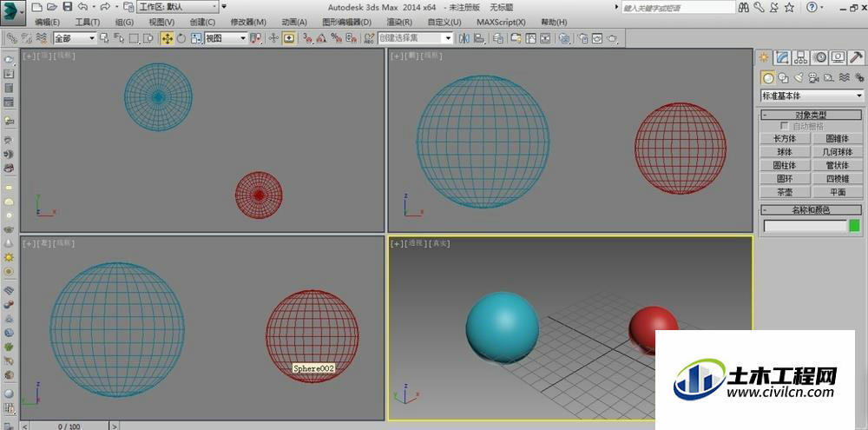Open the 视图 reference coordinate dropdown
868x430 pixels.
click(x=226, y=38)
